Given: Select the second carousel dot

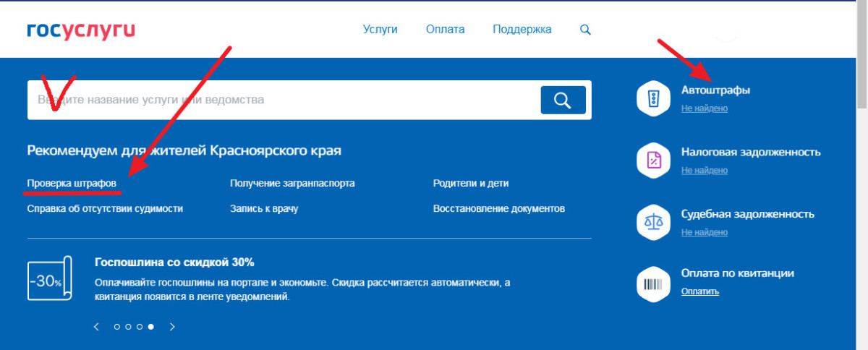Looking at the screenshot, I should point(128,327).
